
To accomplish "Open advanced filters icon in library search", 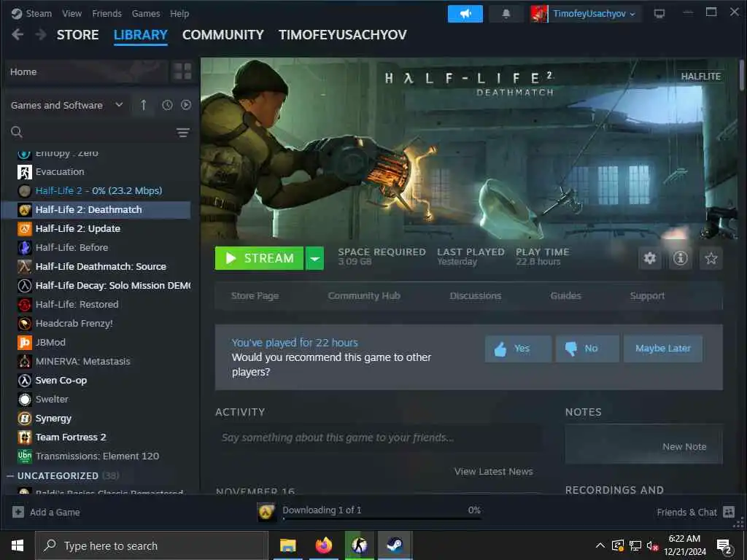I will coord(183,133).
